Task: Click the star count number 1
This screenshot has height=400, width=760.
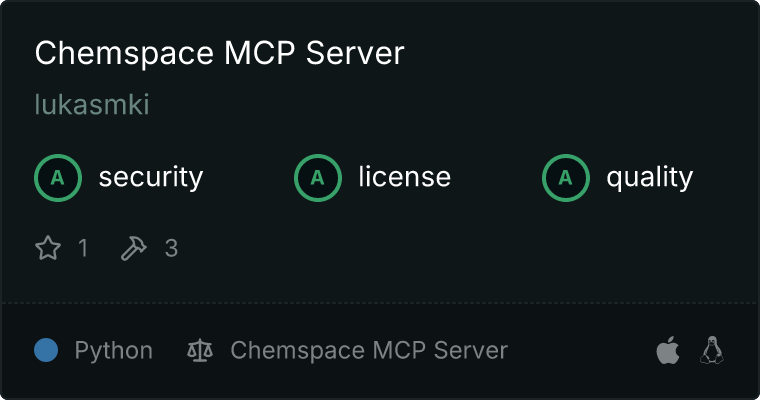Action: pos(83,248)
